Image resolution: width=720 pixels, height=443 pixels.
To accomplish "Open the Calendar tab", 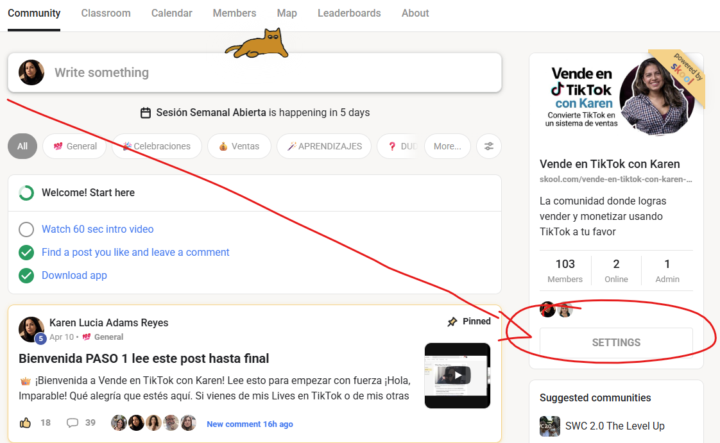I will point(172,13).
